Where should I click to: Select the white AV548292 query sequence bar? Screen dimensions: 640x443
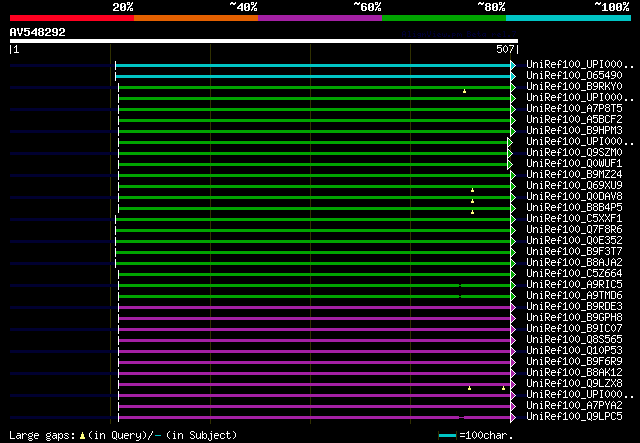[264, 41]
